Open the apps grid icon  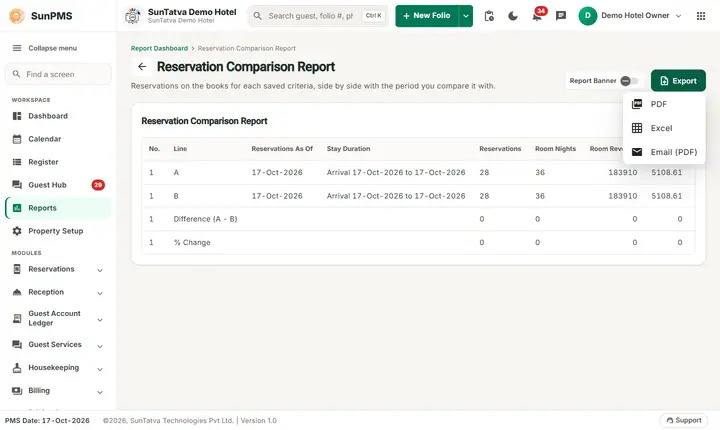click(701, 16)
